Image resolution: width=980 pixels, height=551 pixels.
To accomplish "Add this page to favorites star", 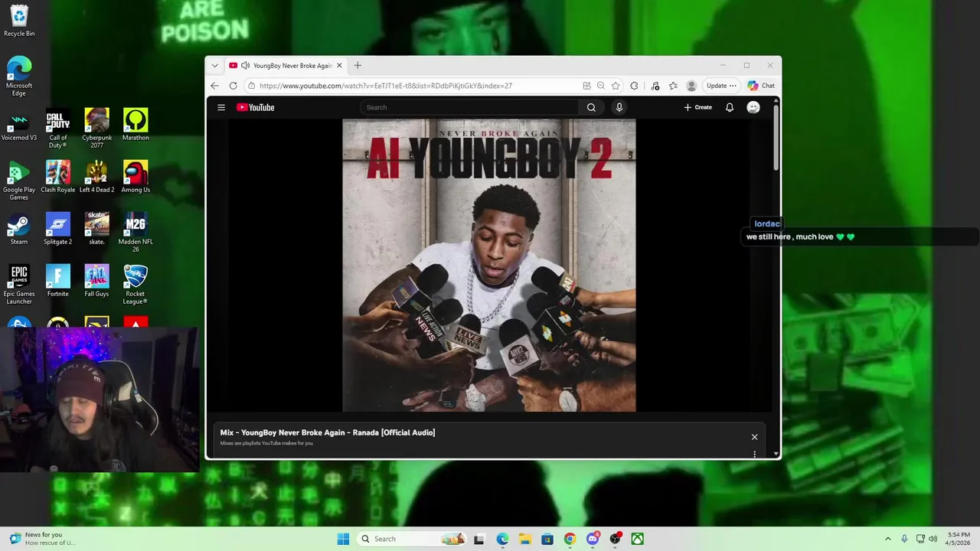I will coord(616,86).
